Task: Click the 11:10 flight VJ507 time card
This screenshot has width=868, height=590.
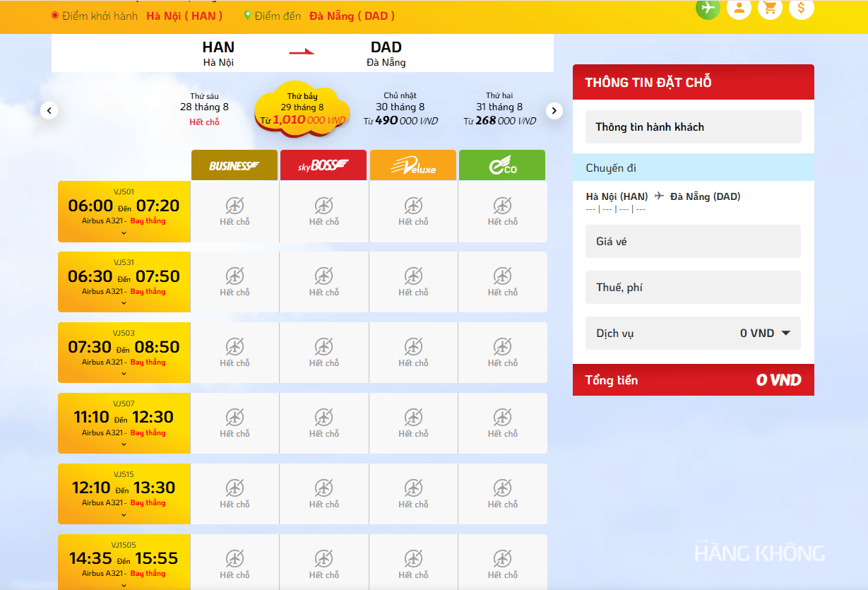Action: 124,423
